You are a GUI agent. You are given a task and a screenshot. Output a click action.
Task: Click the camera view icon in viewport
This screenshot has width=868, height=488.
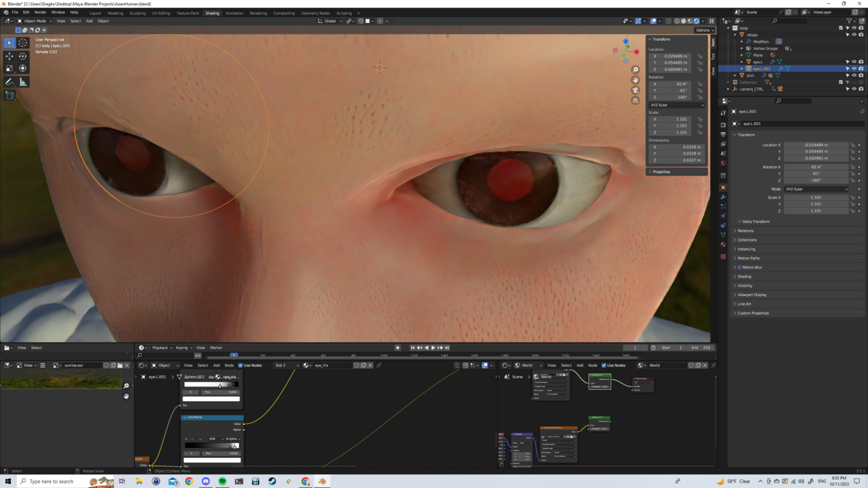[635, 90]
